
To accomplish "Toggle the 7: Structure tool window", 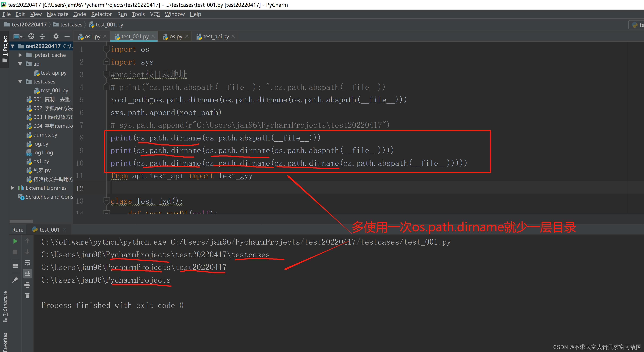I will (x=5, y=307).
